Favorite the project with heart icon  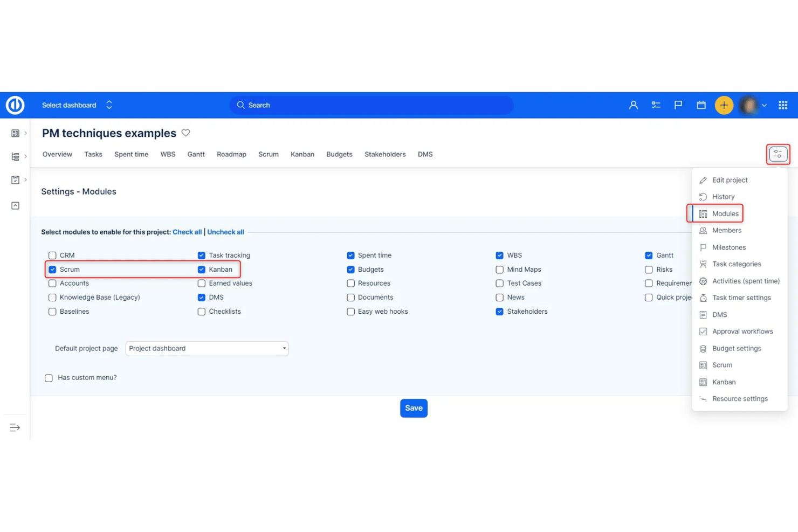(185, 133)
